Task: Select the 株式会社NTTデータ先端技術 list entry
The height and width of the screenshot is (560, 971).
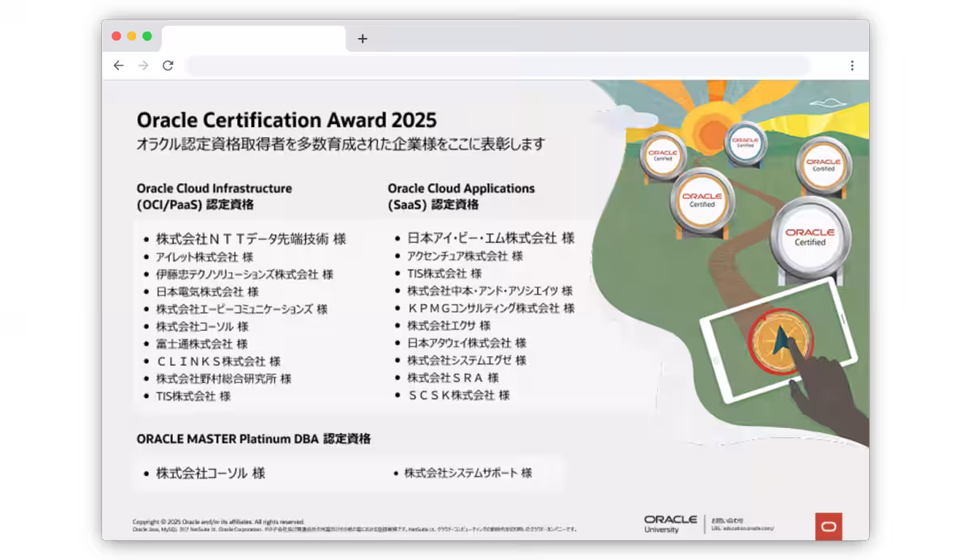Action: pyautogui.click(x=251, y=239)
